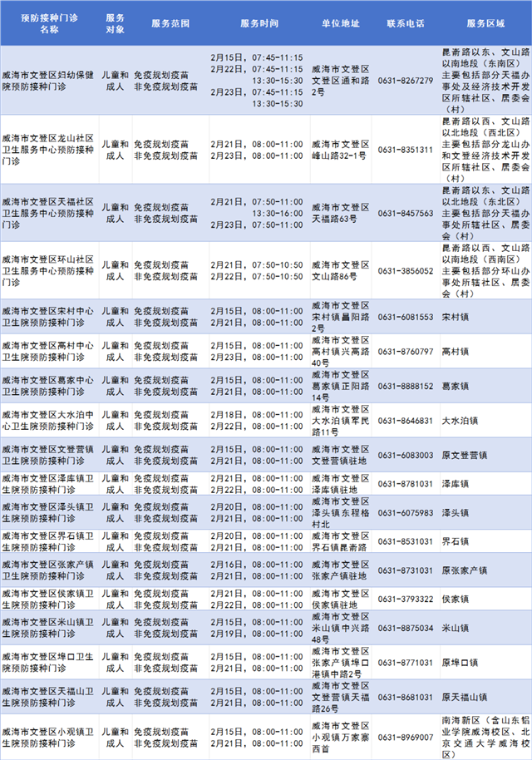Select the address cell 文山路86号
The height and width of the screenshot is (760, 532).
coord(341,271)
